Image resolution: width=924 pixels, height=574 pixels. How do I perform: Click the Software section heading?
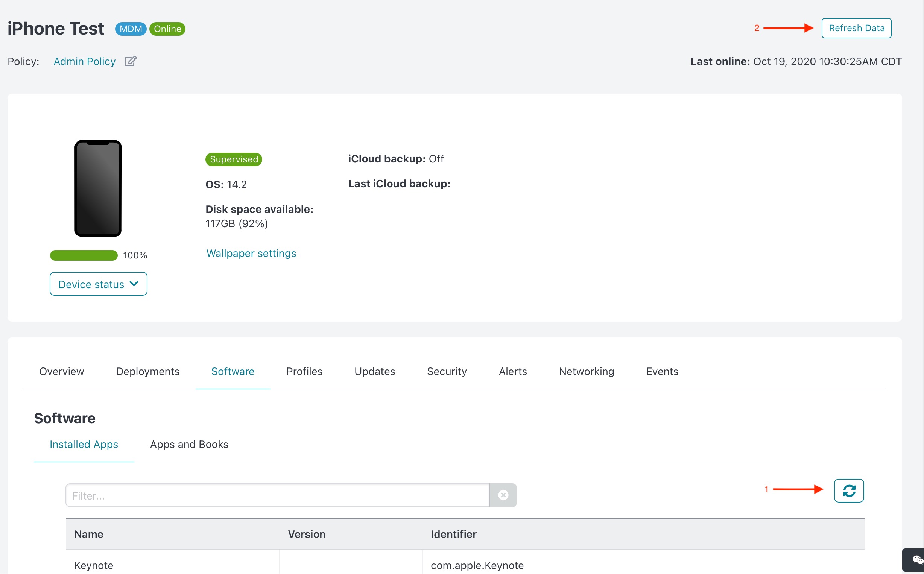point(65,418)
